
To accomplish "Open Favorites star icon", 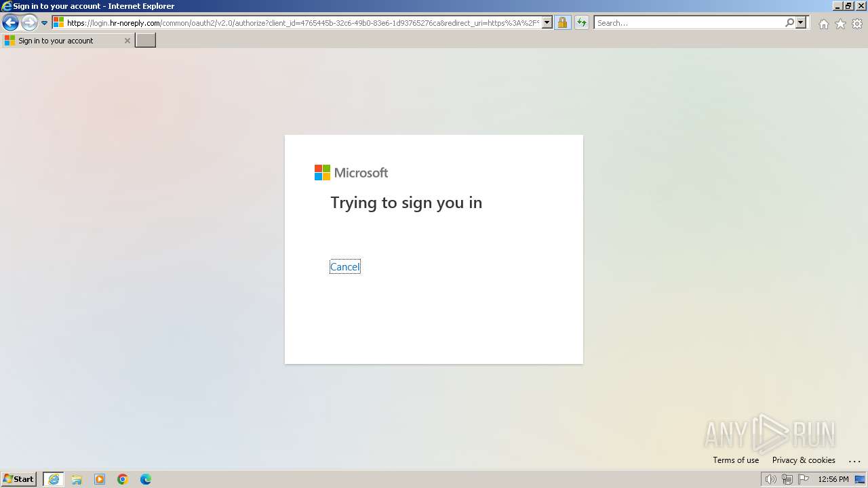I will coord(840,24).
